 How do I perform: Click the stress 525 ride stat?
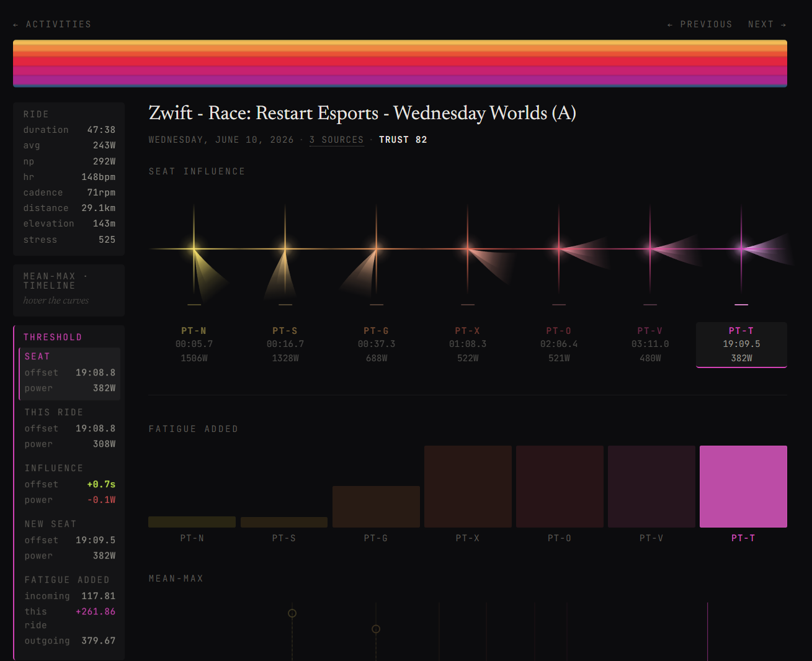click(69, 240)
